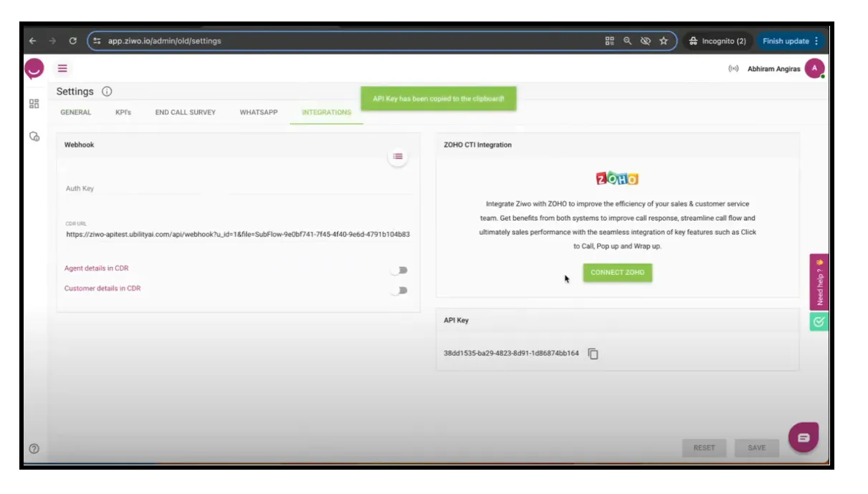Click the broadcast signal icon near username

point(733,69)
